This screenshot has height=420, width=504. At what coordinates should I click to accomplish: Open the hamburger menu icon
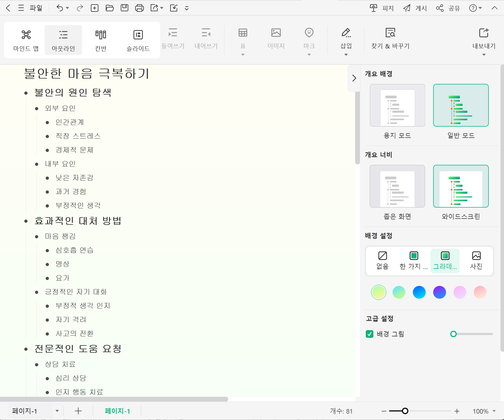point(21,8)
